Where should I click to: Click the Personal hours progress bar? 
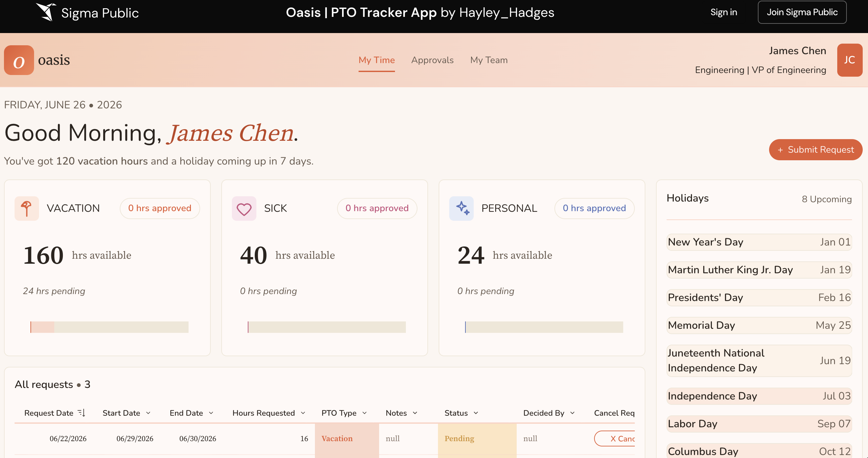click(544, 327)
